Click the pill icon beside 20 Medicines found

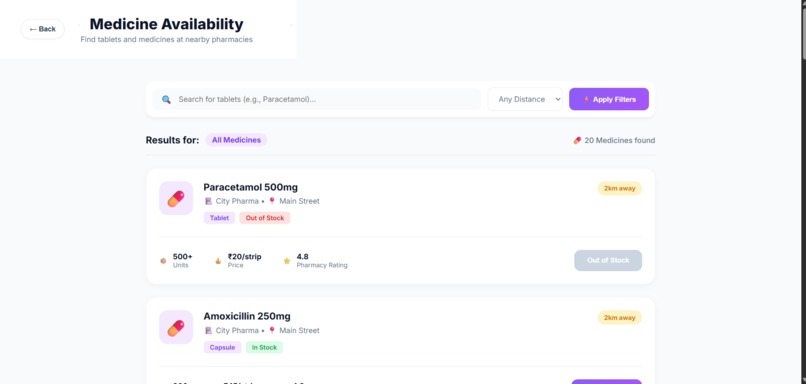click(x=577, y=140)
